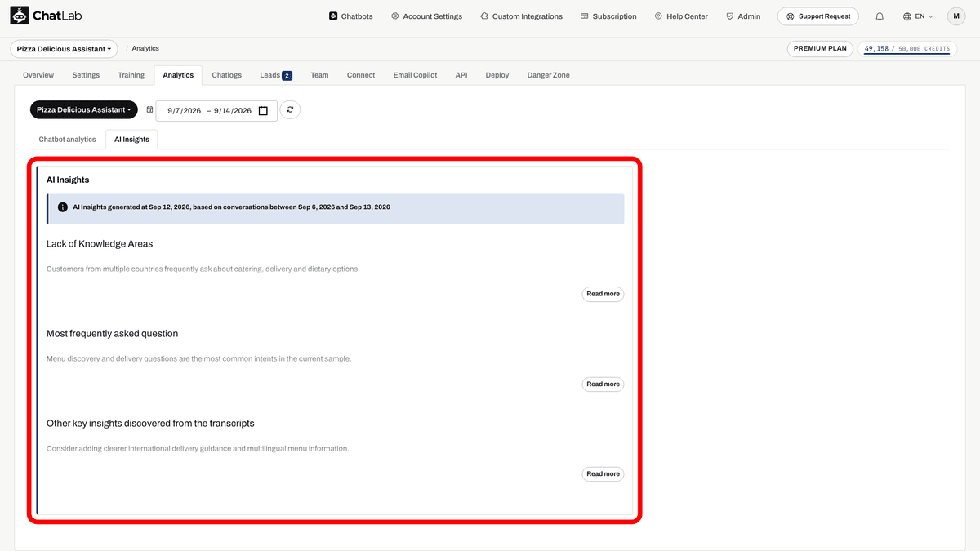Open the Settings tab
The image size is (980, 551).
coord(86,75)
